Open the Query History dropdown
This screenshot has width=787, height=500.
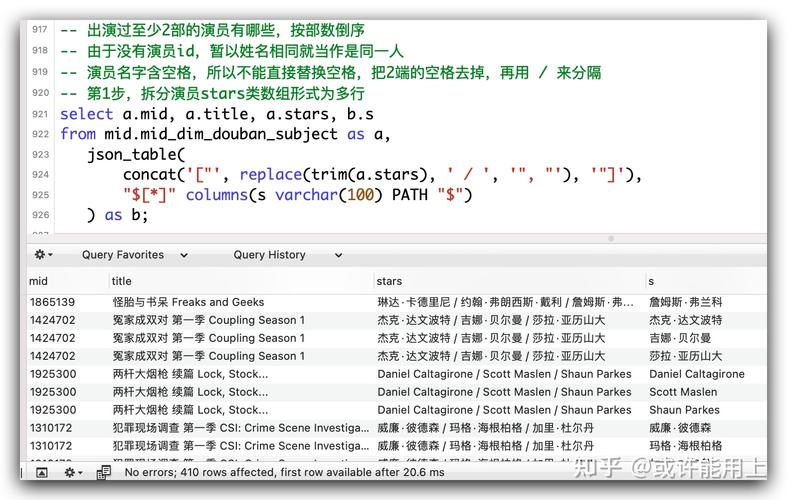pos(288,255)
